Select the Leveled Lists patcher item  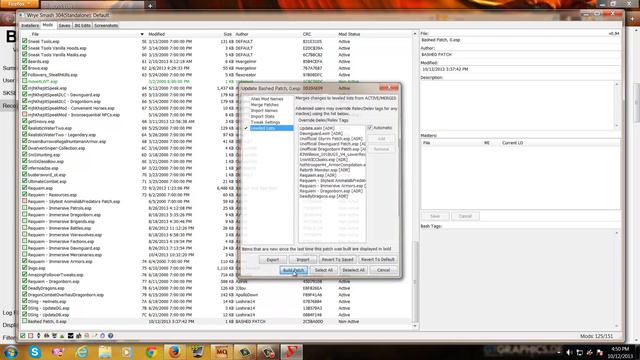(271, 128)
